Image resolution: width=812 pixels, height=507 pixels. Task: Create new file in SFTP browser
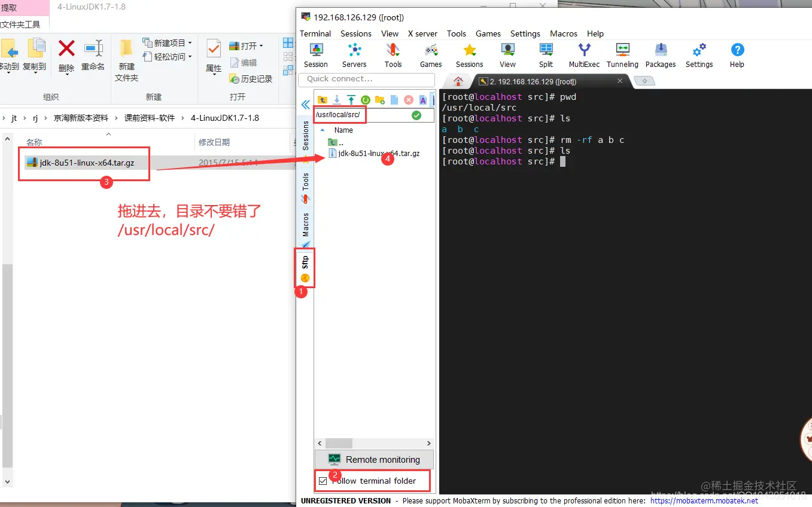tap(394, 100)
